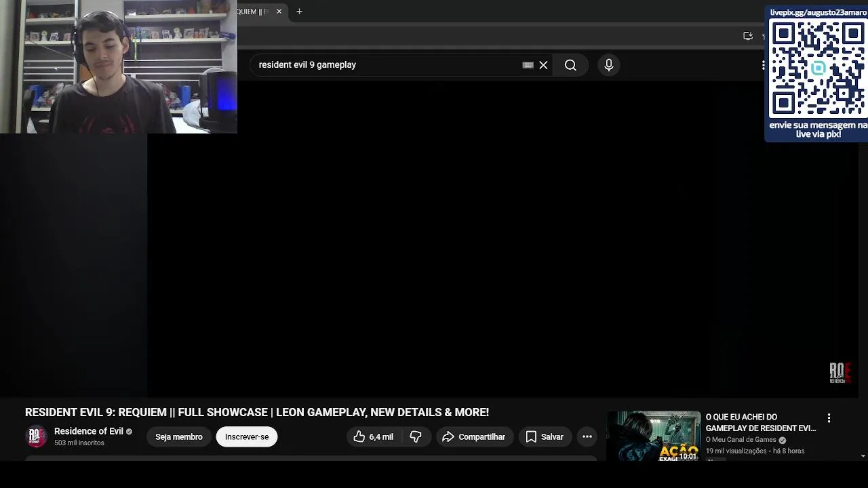This screenshot has height=488, width=868.
Task: Open the Residence of Evil channel name
Action: [89, 431]
